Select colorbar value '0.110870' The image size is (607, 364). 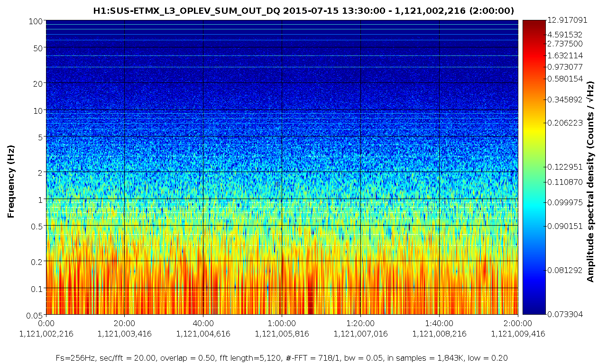pos(565,182)
